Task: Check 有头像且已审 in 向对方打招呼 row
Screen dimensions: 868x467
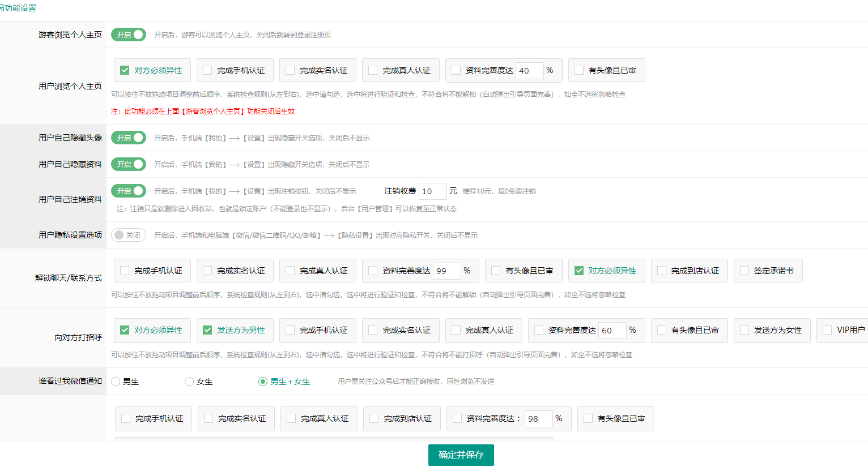Action: tap(662, 330)
